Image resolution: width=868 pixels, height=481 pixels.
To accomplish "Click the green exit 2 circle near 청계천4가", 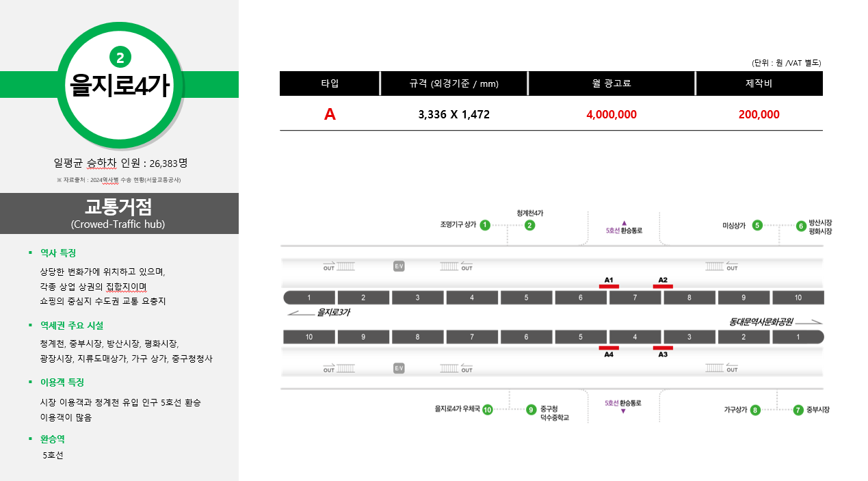I will click(x=530, y=224).
